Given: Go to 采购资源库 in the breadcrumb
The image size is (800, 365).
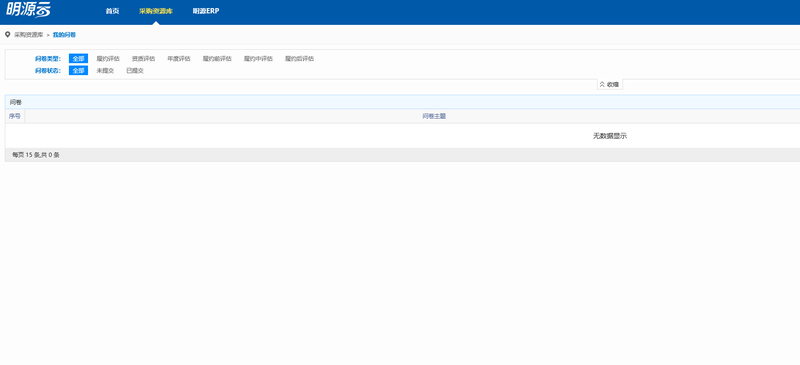Looking at the screenshot, I should tap(29, 35).
